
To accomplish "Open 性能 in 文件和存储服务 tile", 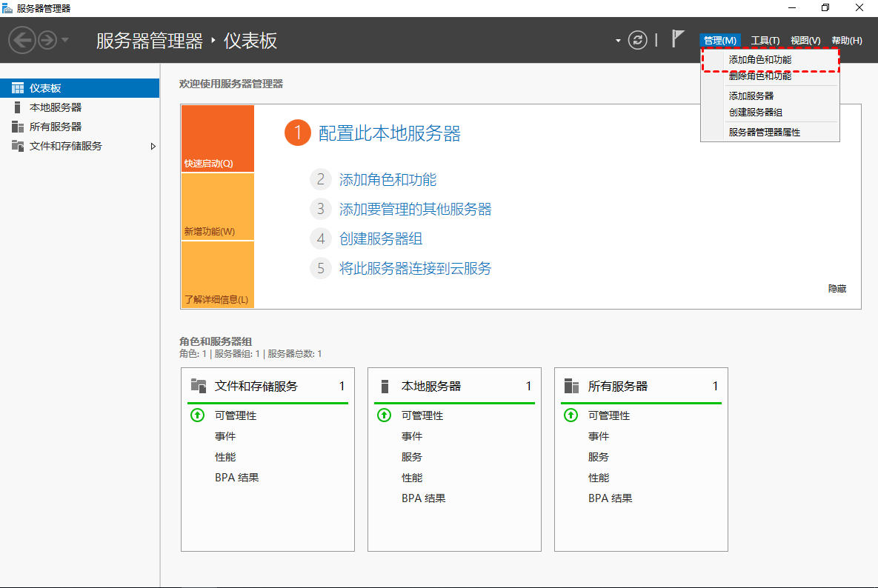I will click(225, 457).
